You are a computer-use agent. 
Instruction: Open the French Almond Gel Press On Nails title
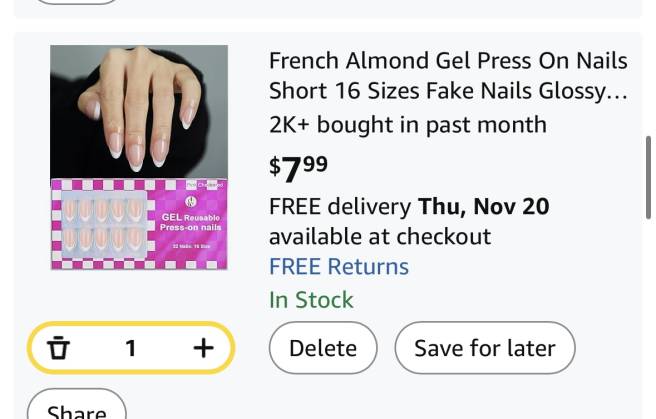coord(448,75)
